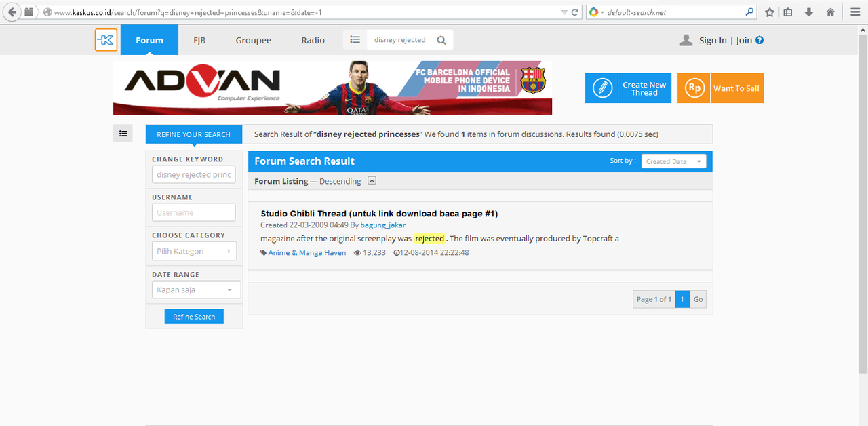Go to browser home page icon

pyautogui.click(x=830, y=12)
